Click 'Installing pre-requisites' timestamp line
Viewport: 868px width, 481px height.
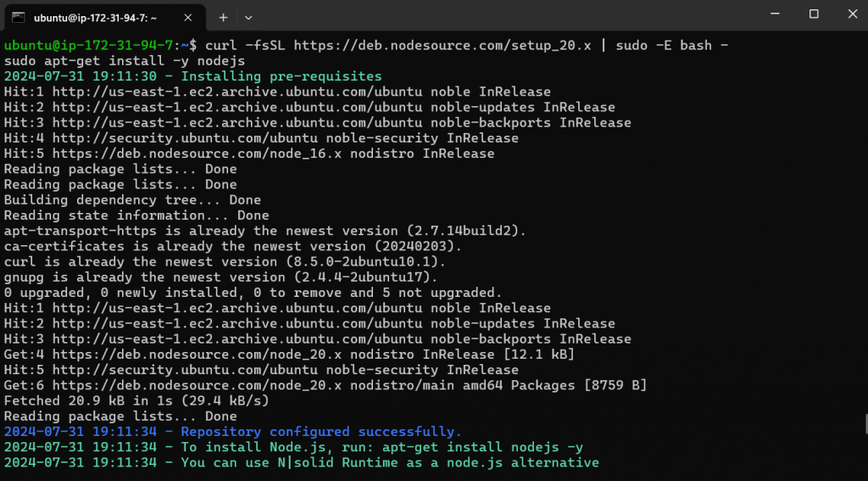click(192, 76)
